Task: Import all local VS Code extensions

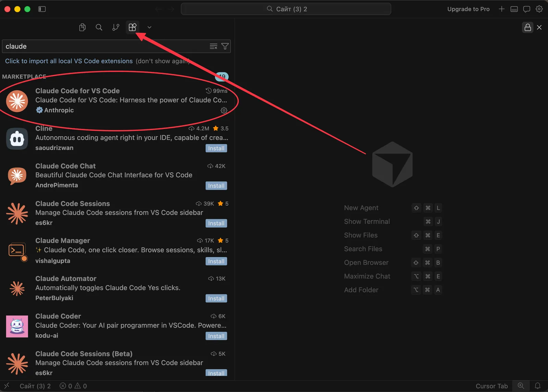Action: [x=69, y=61]
